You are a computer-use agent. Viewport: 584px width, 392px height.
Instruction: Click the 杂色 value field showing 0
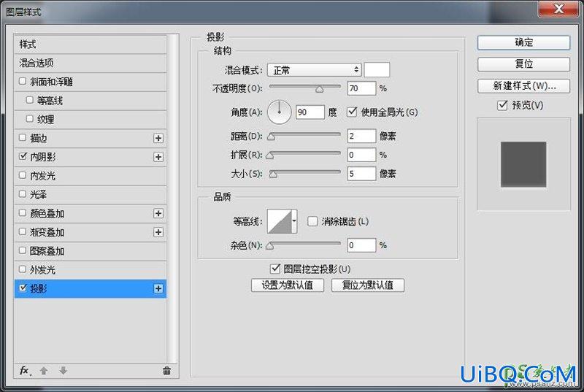[361, 245]
